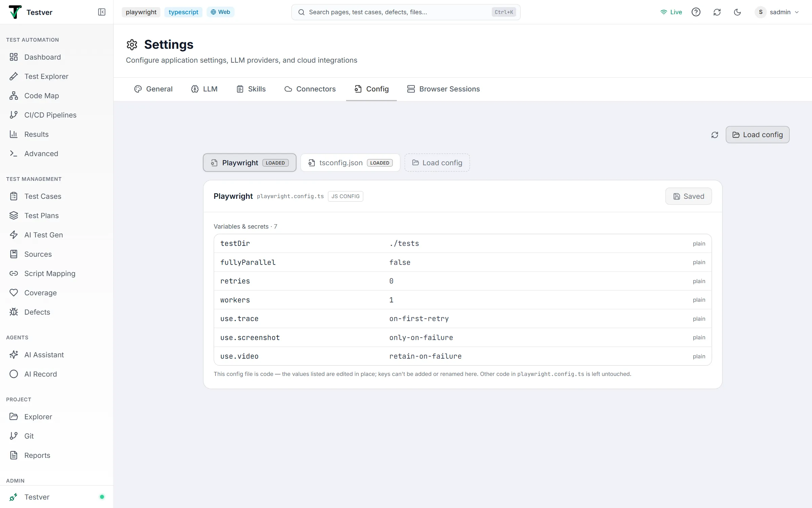Open AI Test Gen
This screenshot has width=812, height=508.
click(57, 235)
